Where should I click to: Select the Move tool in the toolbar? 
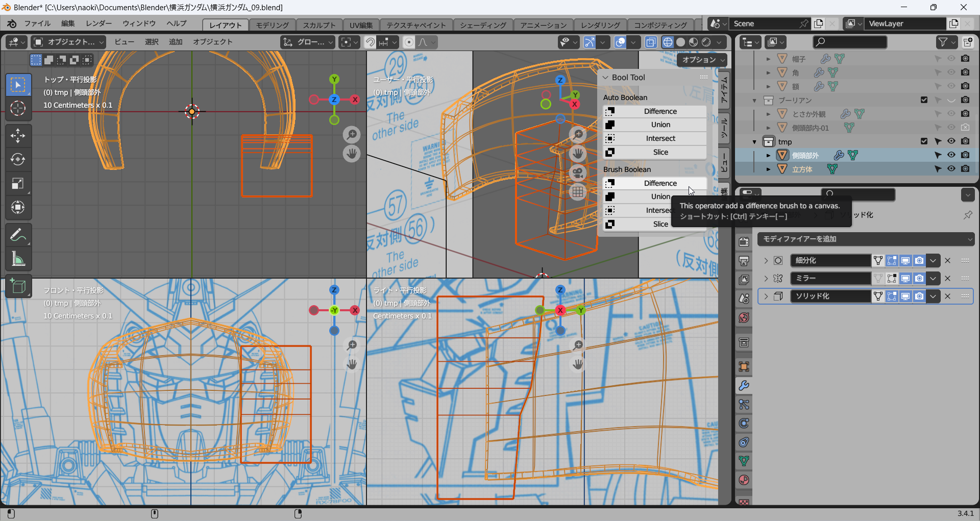click(x=18, y=135)
